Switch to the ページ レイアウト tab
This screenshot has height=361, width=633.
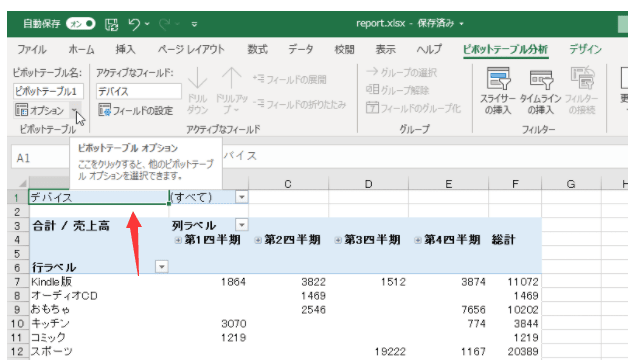pos(191,50)
